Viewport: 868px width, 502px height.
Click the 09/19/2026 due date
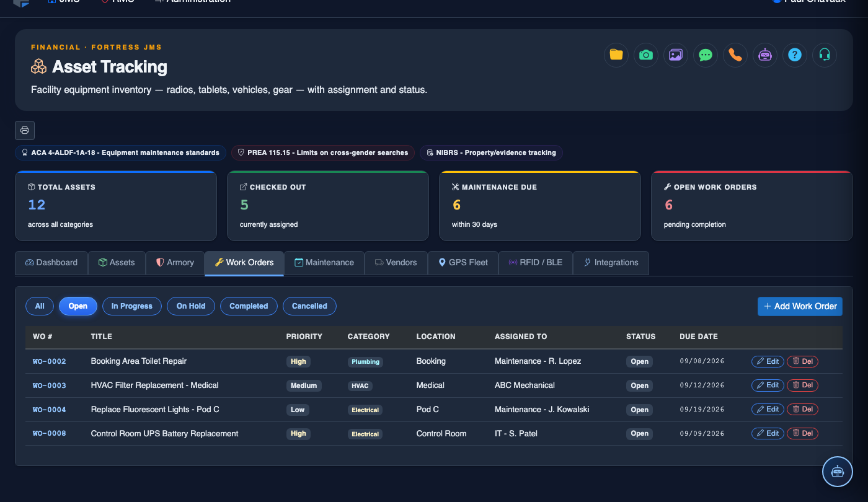click(x=702, y=410)
